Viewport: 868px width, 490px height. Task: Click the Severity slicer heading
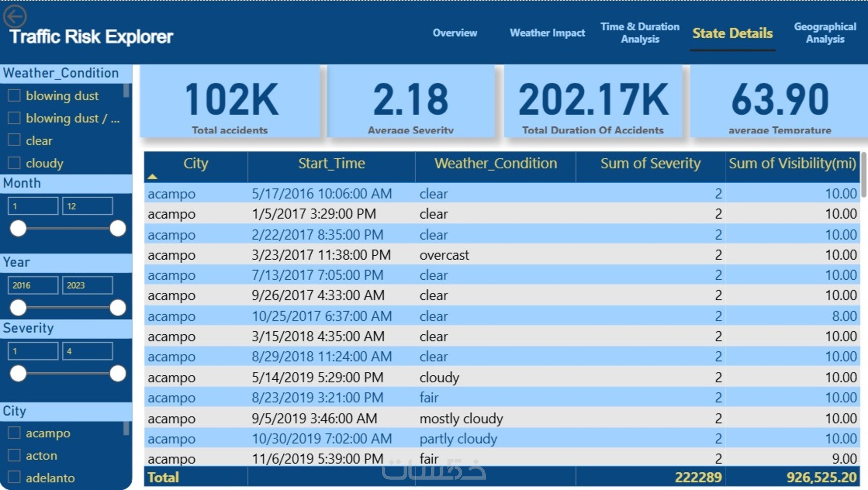click(x=28, y=328)
